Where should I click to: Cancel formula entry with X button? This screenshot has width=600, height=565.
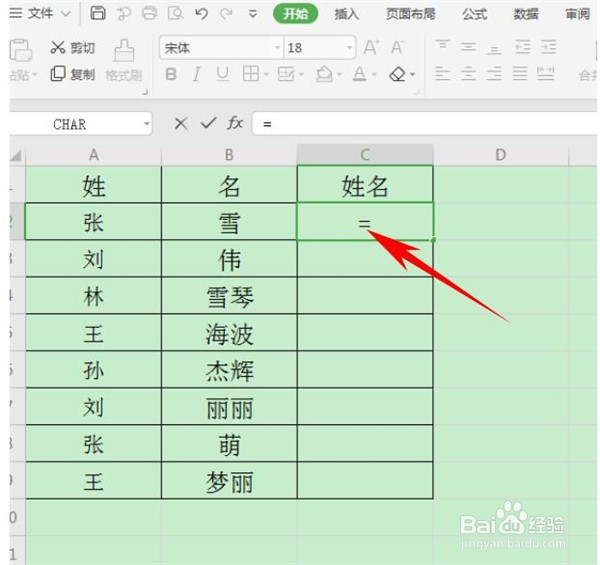(x=181, y=124)
